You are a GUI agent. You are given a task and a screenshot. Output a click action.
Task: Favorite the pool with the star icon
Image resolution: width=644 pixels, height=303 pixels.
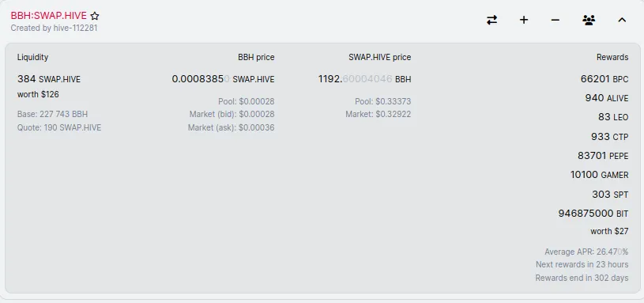point(95,16)
